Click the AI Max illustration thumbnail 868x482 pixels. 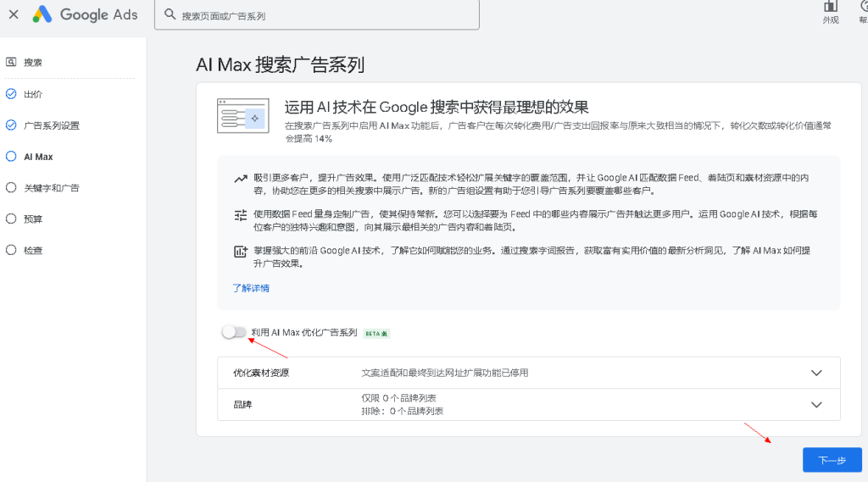click(243, 116)
